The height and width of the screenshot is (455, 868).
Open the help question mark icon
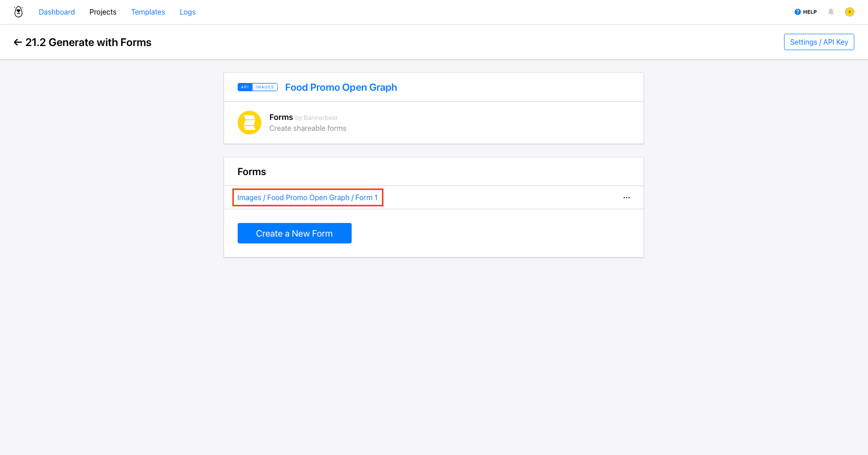(797, 11)
